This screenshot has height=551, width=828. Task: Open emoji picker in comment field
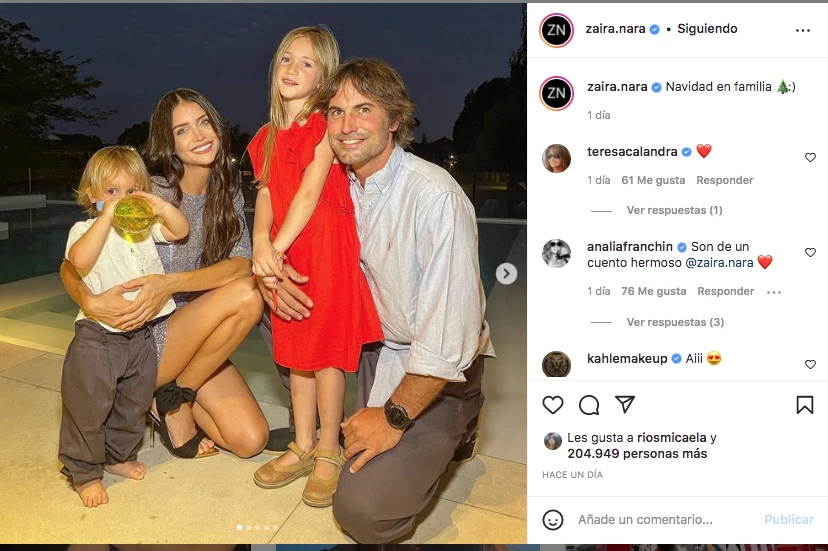click(x=553, y=520)
